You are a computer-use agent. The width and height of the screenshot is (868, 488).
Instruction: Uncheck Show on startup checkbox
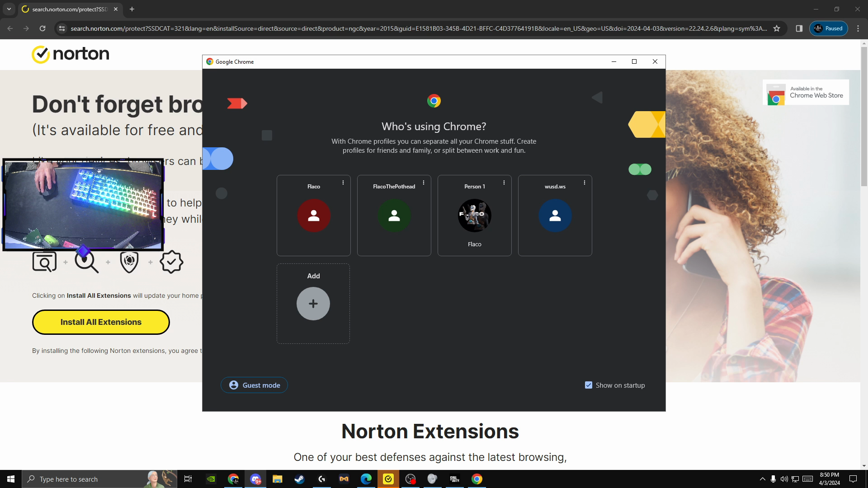click(588, 385)
